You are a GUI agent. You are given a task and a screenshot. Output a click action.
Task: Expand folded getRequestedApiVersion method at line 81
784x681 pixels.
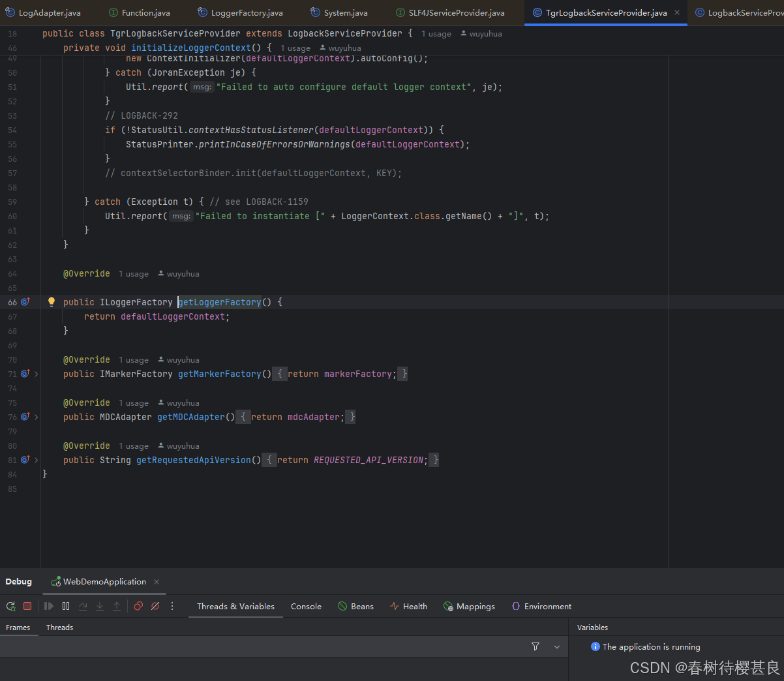(x=37, y=460)
